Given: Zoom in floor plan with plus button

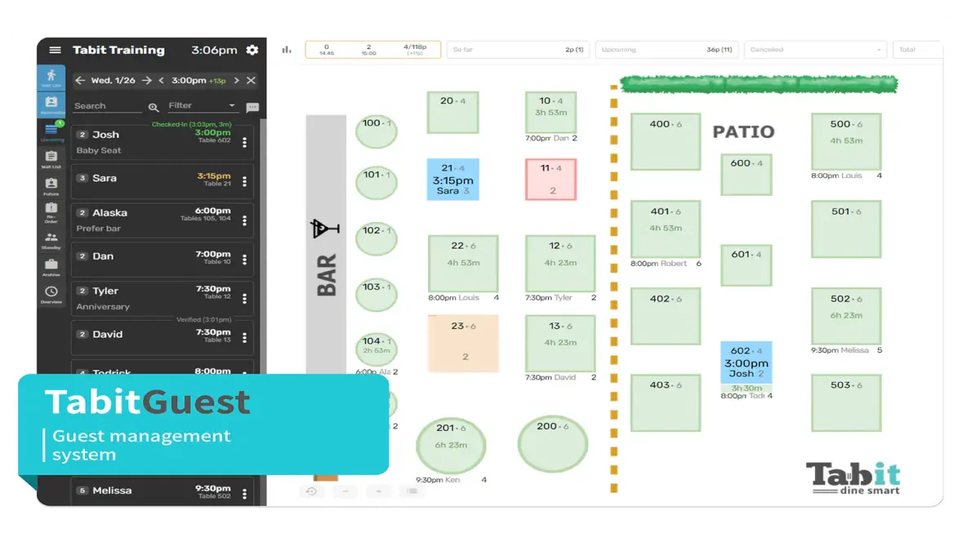Looking at the screenshot, I should [379, 491].
